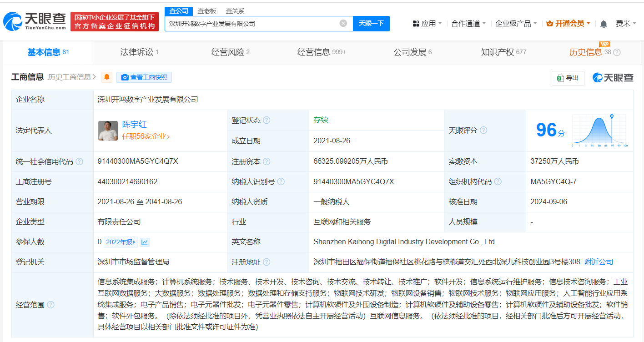
Task: Expand 历史工商信息 with its chevron
Action: click(72, 77)
